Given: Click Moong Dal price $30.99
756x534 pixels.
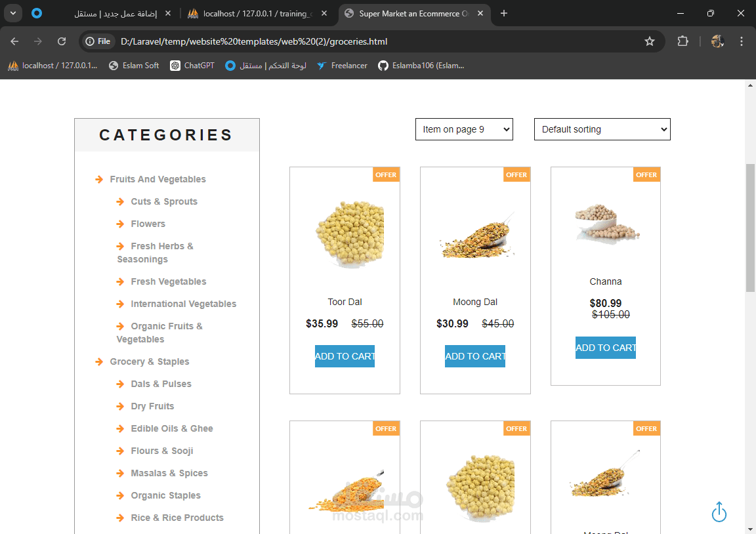Looking at the screenshot, I should pyautogui.click(x=452, y=323).
